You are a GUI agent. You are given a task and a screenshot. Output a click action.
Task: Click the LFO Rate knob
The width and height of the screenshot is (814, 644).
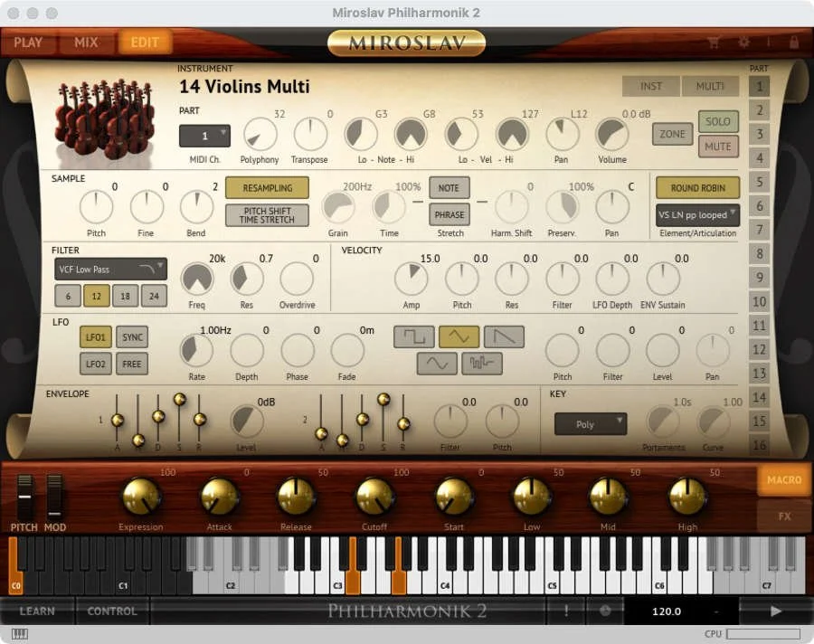197,351
